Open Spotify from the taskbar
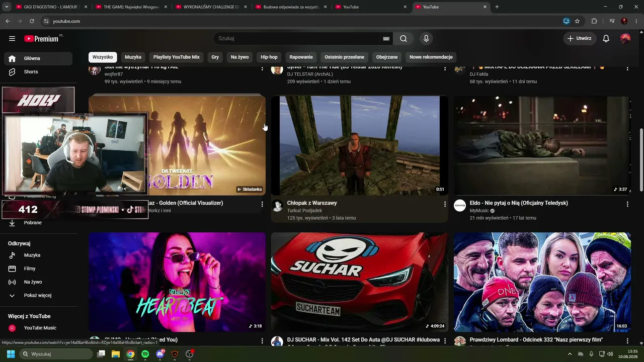Image resolution: width=644 pixels, height=362 pixels. pos(145,354)
